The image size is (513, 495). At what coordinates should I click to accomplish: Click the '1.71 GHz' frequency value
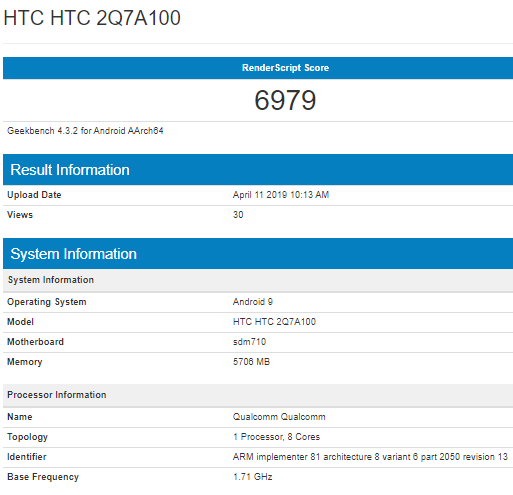coord(253,477)
